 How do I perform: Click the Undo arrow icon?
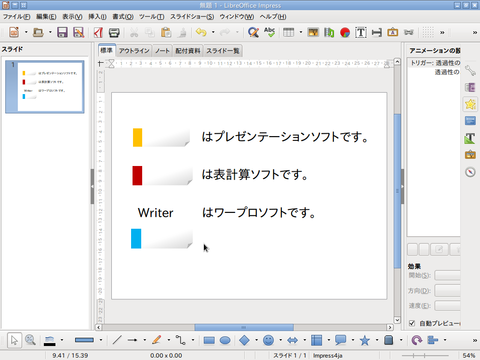coord(201,32)
